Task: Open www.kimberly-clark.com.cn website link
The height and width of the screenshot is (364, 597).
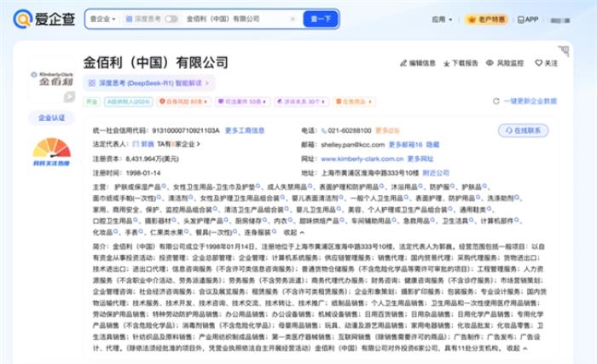Action: (362, 159)
